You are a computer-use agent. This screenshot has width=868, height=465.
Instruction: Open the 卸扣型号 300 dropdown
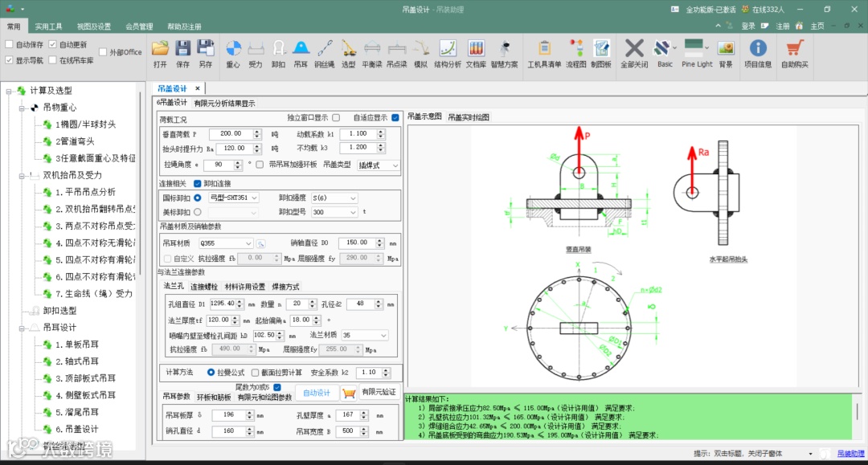334,212
